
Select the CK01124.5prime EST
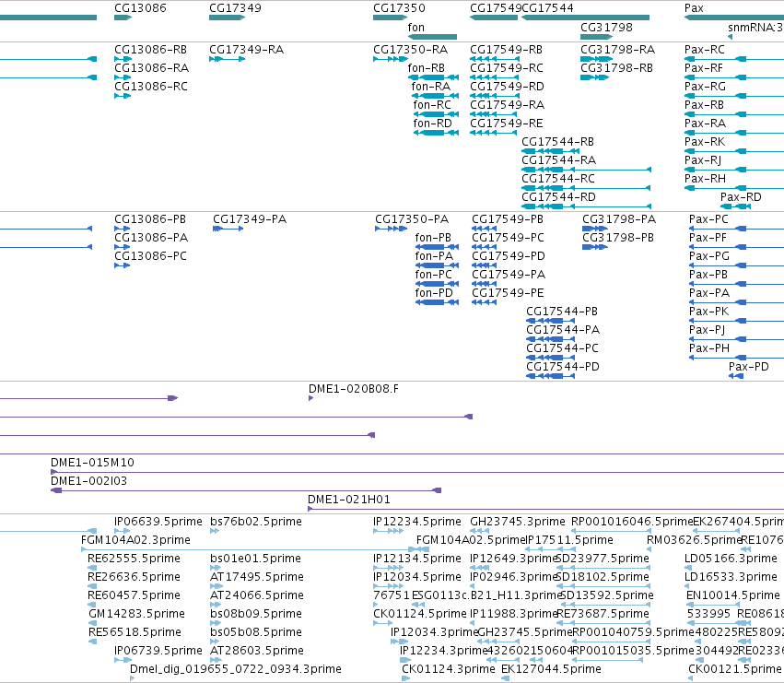click(x=383, y=623)
